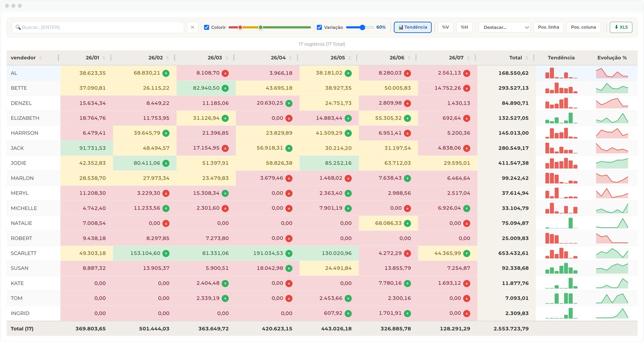Click the Pos. coluna button

click(584, 27)
